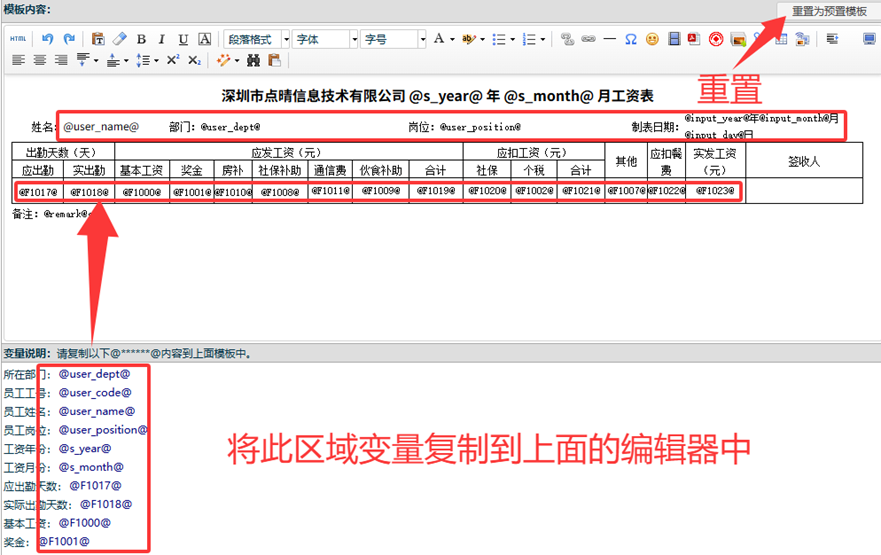The height and width of the screenshot is (555, 881).
Task: Click the redo arrow icon
Action: point(69,39)
